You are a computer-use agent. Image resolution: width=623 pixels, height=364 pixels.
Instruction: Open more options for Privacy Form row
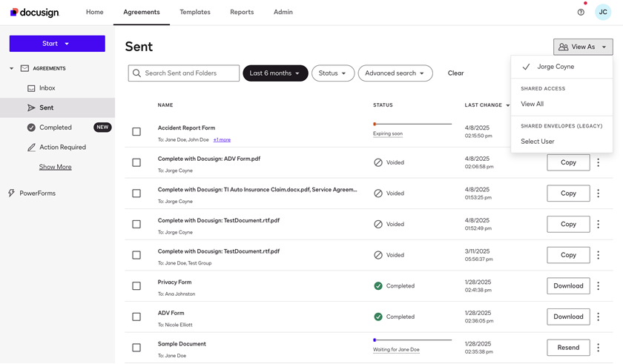point(598,286)
